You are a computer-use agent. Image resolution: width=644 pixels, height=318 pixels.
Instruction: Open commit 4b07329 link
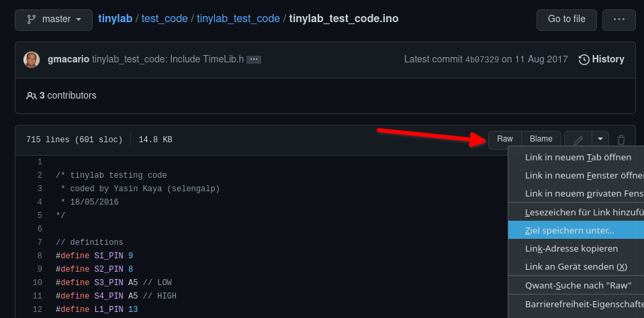(x=481, y=60)
